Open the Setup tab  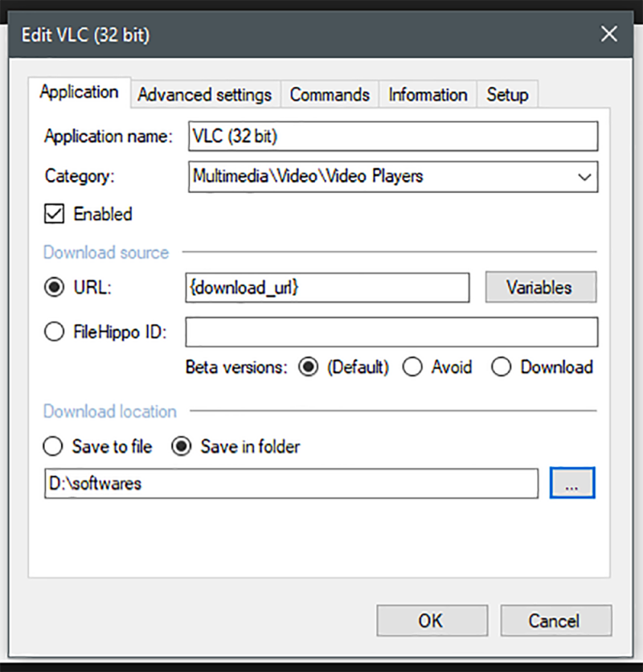[507, 95]
